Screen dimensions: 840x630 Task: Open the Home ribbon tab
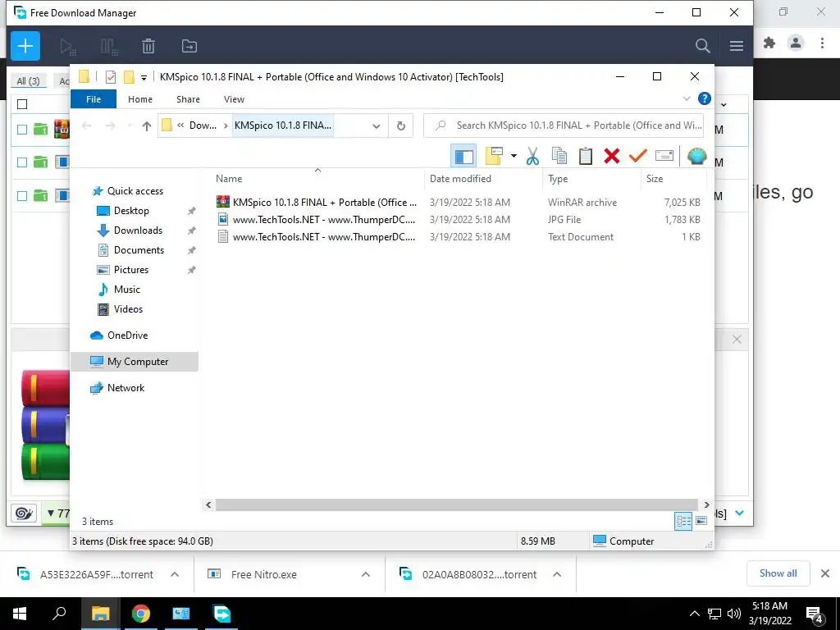point(139,99)
